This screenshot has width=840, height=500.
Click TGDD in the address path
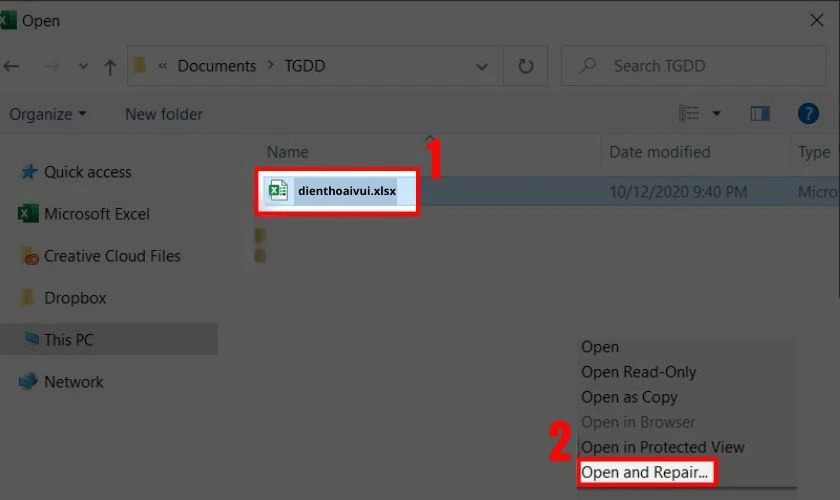pyautogui.click(x=305, y=65)
